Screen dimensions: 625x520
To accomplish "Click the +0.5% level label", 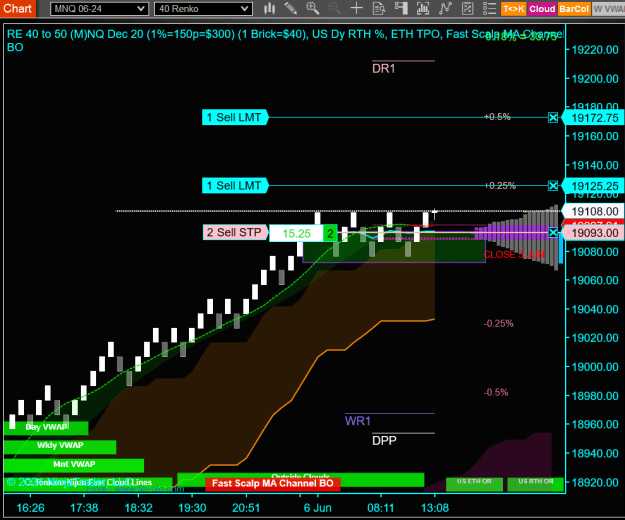I will 497,117.
